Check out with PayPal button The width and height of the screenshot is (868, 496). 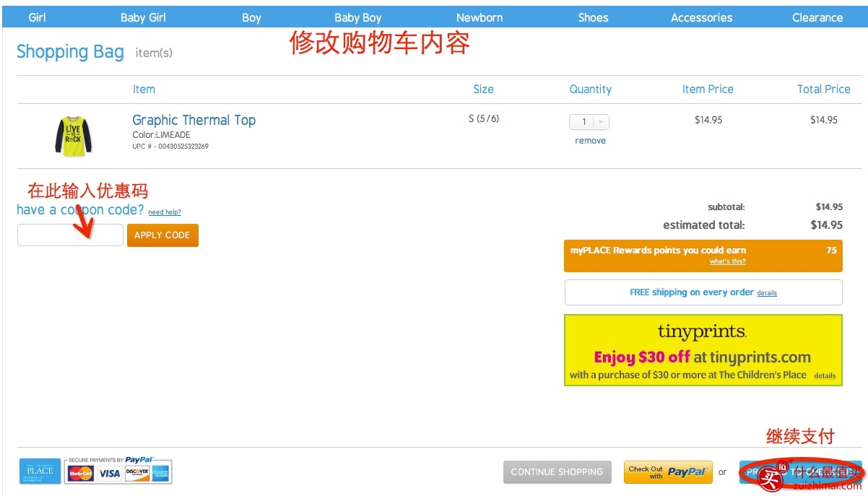pyautogui.click(x=668, y=472)
